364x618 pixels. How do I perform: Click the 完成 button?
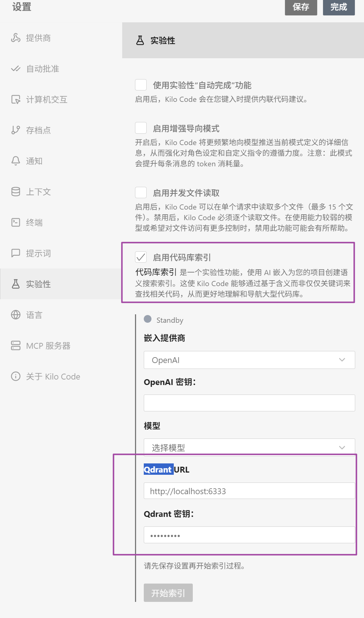coord(339,7)
